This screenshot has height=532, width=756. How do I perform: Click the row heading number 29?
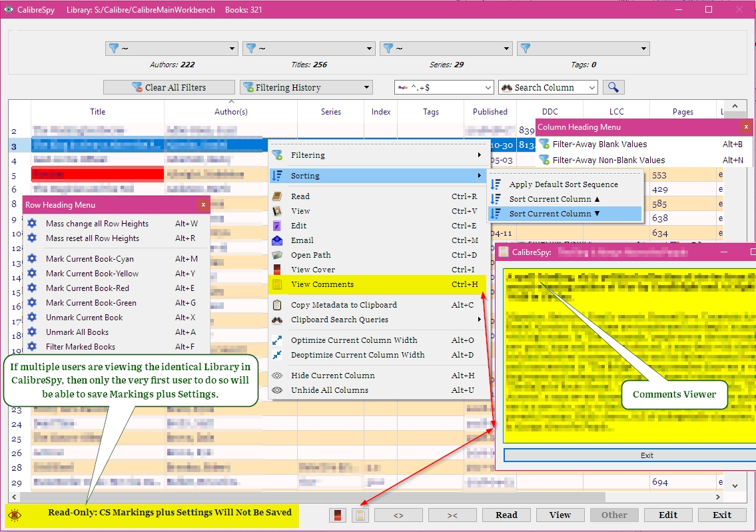point(17,482)
